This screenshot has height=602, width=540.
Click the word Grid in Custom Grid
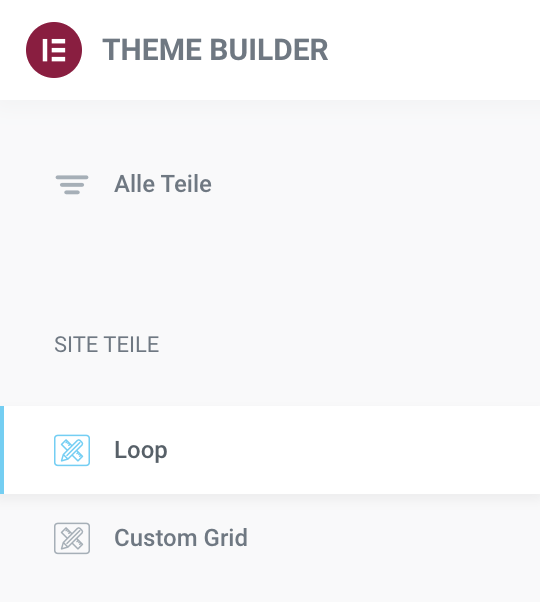(x=226, y=538)
